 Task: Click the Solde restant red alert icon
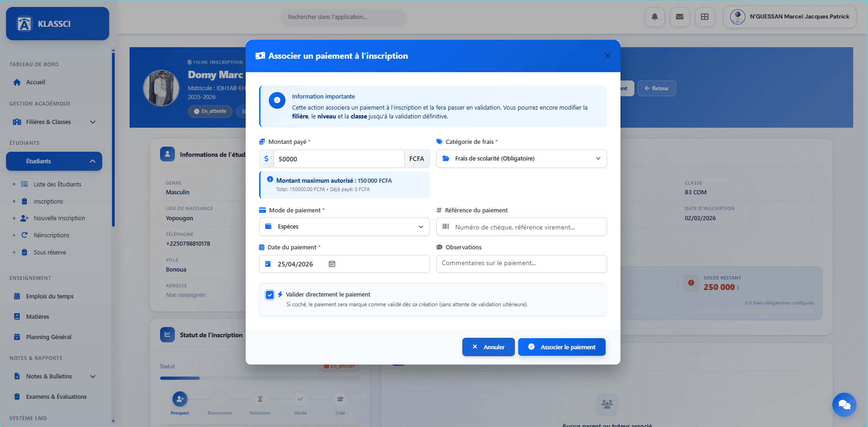691,283
